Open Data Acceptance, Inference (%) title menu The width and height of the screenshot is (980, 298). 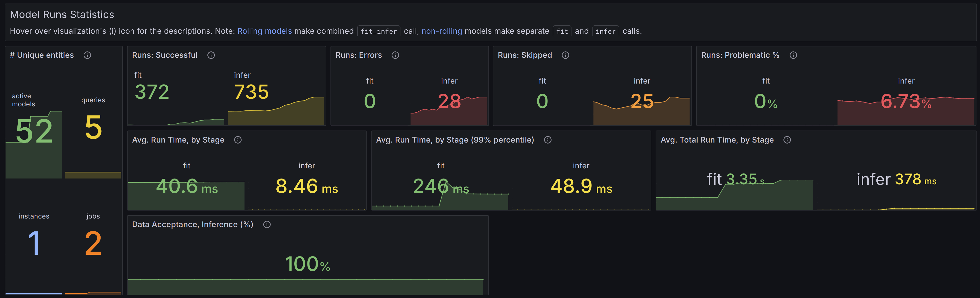pyautogui.click(x=193, y=225)
